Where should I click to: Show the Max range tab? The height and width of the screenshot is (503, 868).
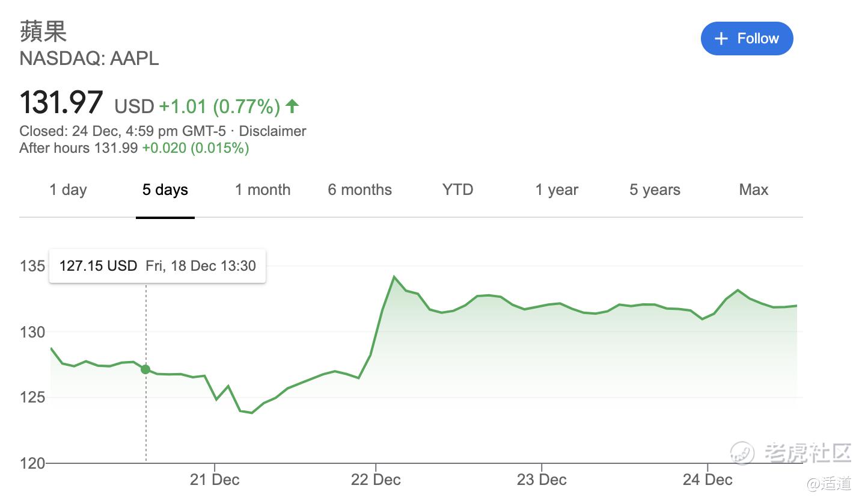pos(753,190)
